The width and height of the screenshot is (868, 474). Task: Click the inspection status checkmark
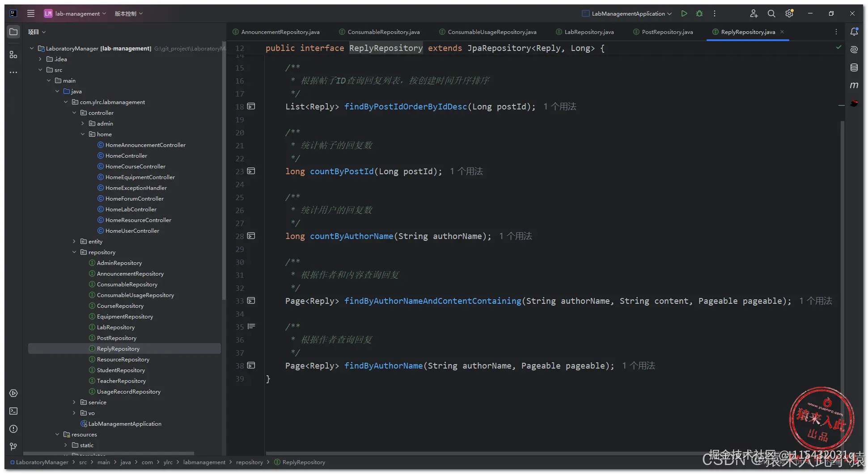[838, 47]
